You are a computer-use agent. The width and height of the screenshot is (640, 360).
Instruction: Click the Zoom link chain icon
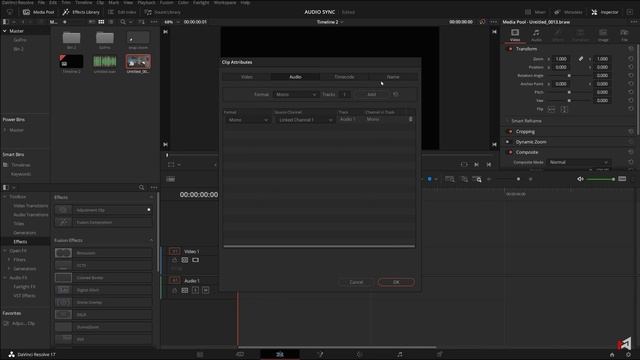coord(580,59)
